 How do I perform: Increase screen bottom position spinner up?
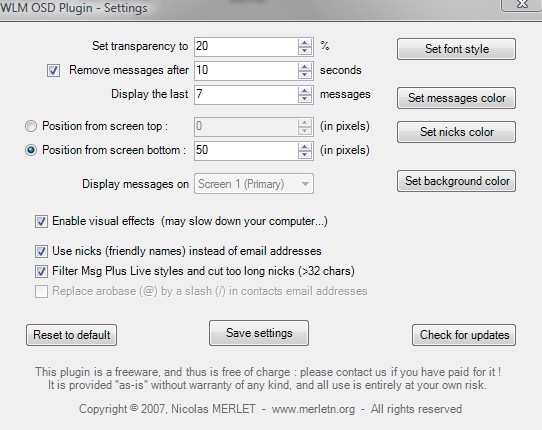305,147
